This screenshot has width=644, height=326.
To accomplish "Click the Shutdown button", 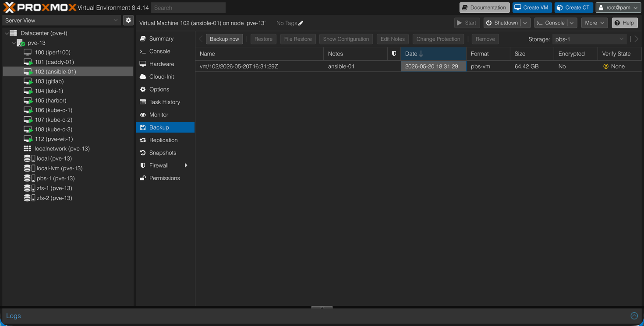I will click(x=502, y=23).
